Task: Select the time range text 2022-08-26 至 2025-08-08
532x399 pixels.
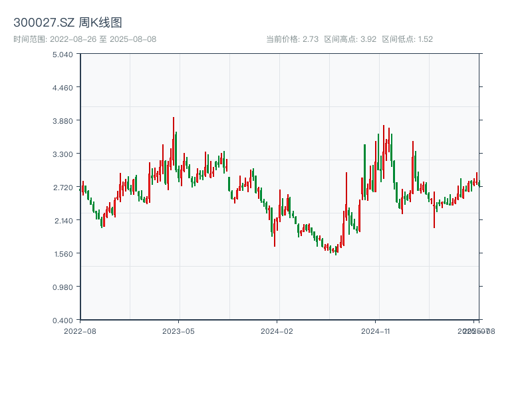Action: (x=103, y=39)
